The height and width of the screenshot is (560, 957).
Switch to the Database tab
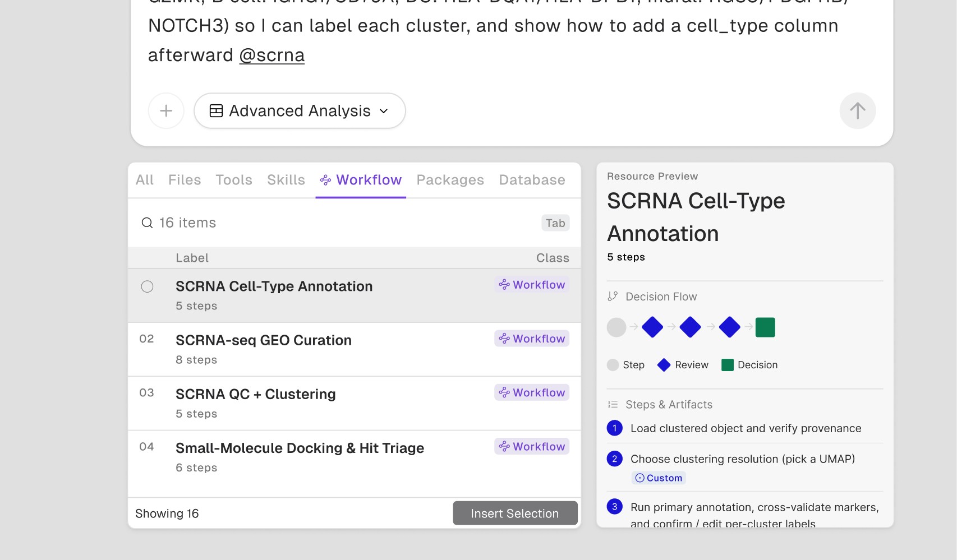click(x=532, y=180)
